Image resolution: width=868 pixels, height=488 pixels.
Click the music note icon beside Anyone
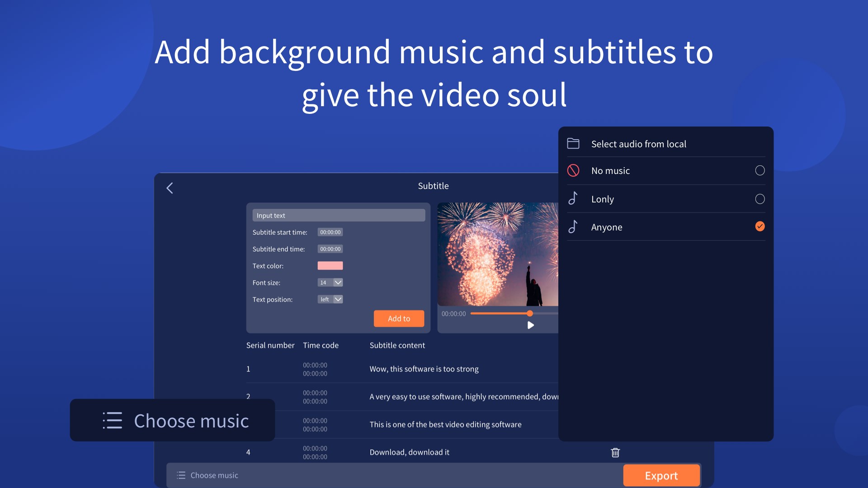click(x=573, y=226)
